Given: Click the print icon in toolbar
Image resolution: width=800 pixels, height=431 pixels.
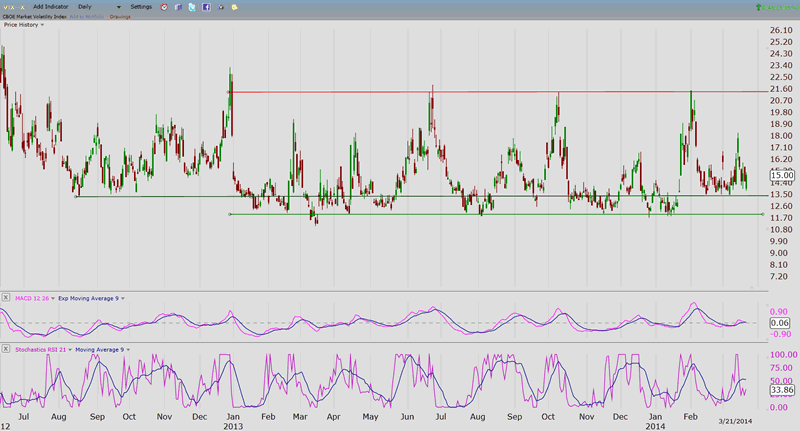Looking at the screenshot, I should click(x=219, y=6).
